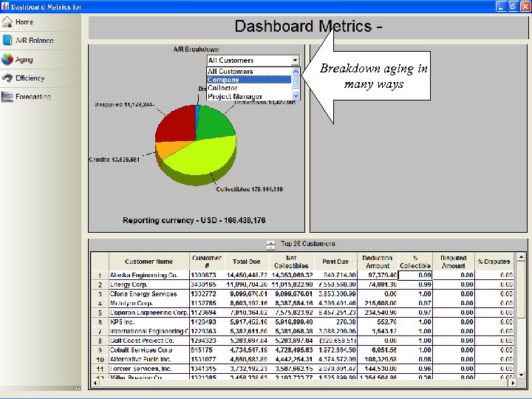The image size is (532, 399).
Task: Click Total Due value 14,450,448.72
Action: 247,275
